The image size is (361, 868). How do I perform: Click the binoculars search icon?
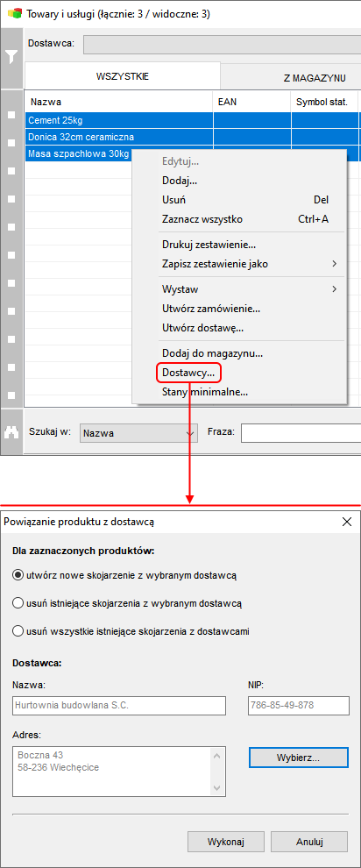[x=11, y=433]
